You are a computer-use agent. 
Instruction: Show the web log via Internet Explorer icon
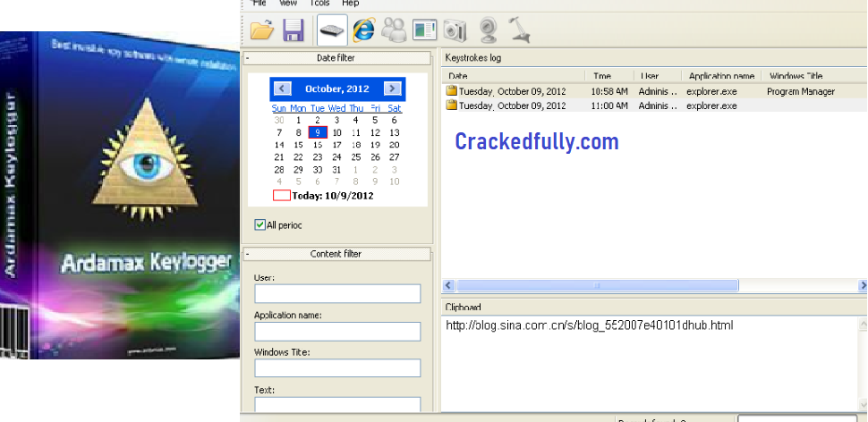363,30
